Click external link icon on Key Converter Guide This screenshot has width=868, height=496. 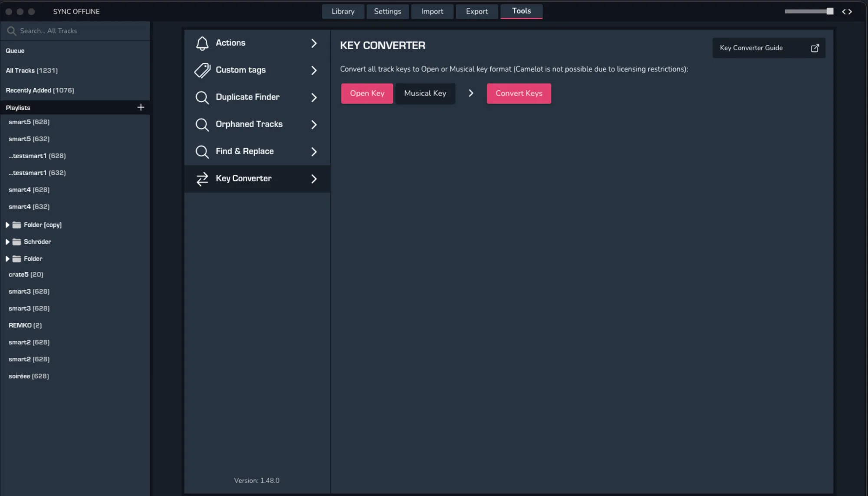click(x=815, y=48)
